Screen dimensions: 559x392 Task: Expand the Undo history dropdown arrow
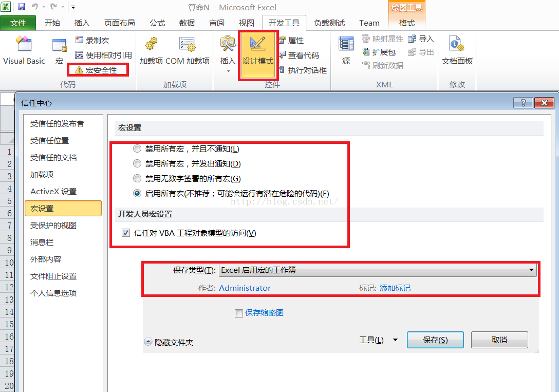click(44, 7)
